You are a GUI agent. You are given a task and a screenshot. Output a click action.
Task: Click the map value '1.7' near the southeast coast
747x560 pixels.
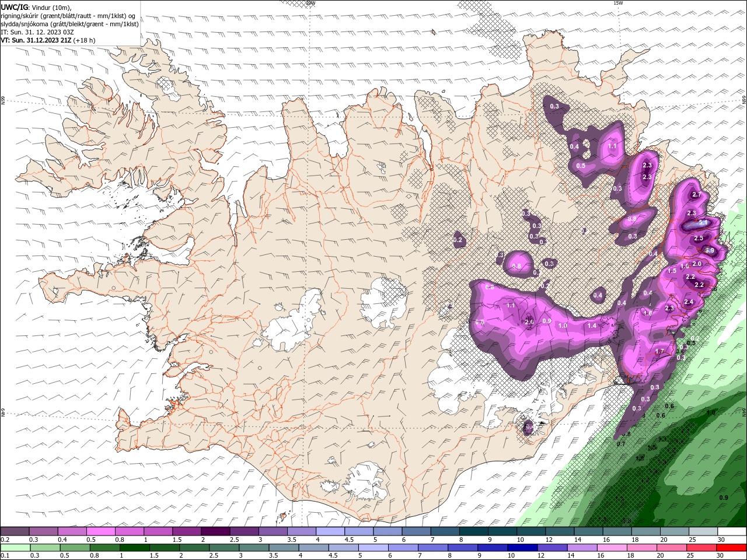pos(659,351)
